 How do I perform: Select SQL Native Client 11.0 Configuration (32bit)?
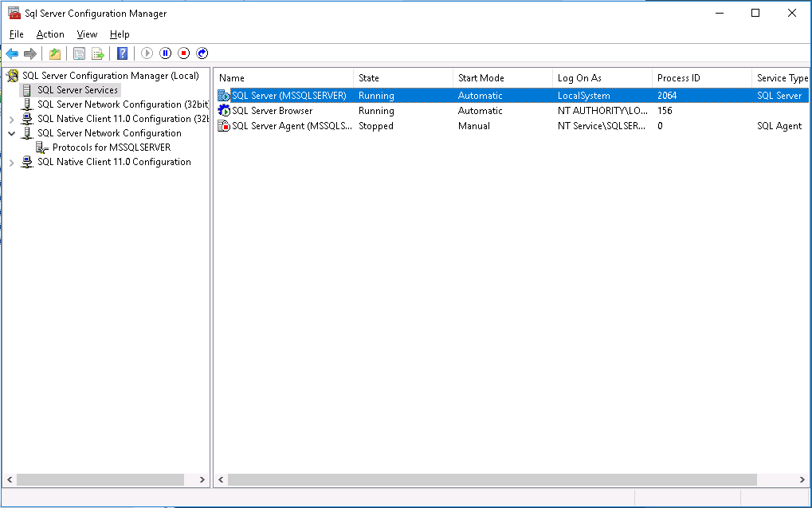pos(123,119)
